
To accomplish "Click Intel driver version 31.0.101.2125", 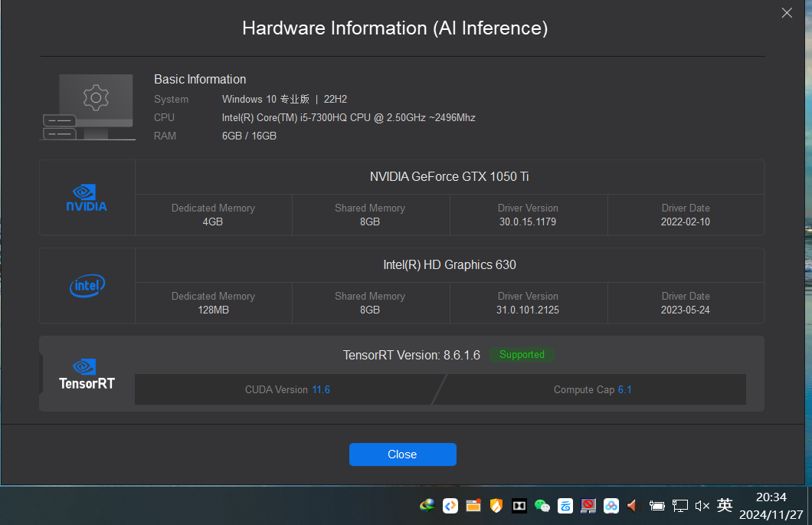I will coord(528,310).
